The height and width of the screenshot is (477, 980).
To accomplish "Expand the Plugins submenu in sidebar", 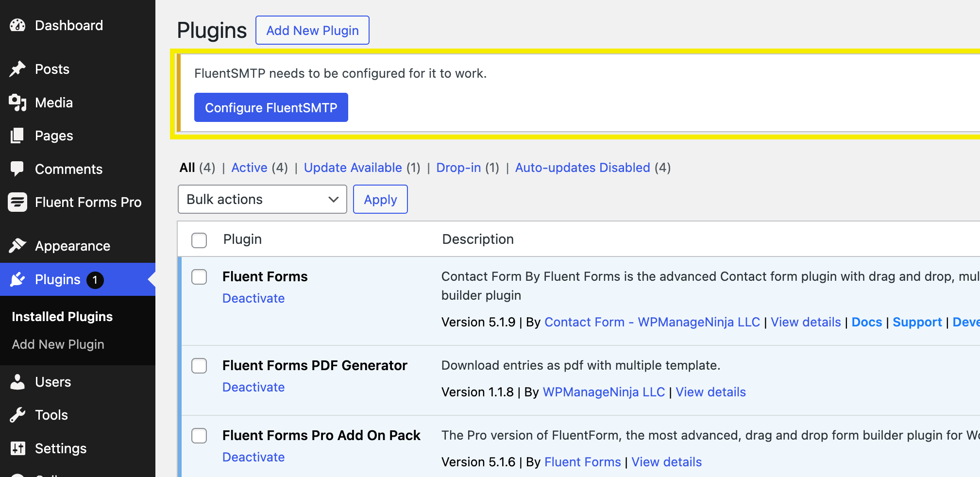I will click(57, 279).
